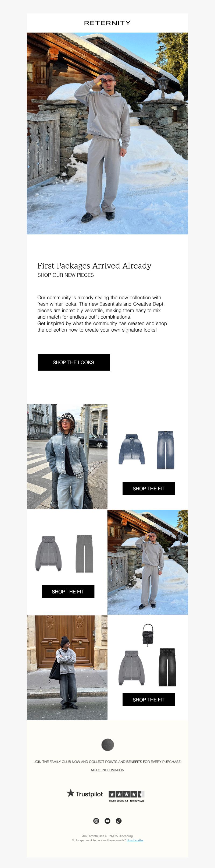The image size is (215, 868).
Task: Select the blue jeans product image
Action: [x=166, y=450]
